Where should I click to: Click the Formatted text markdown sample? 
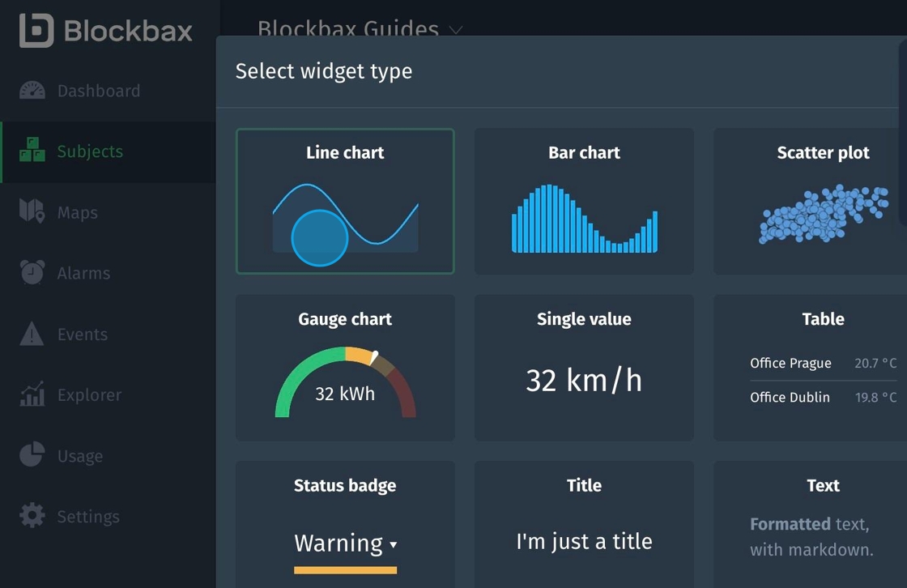tap(811, 536)
